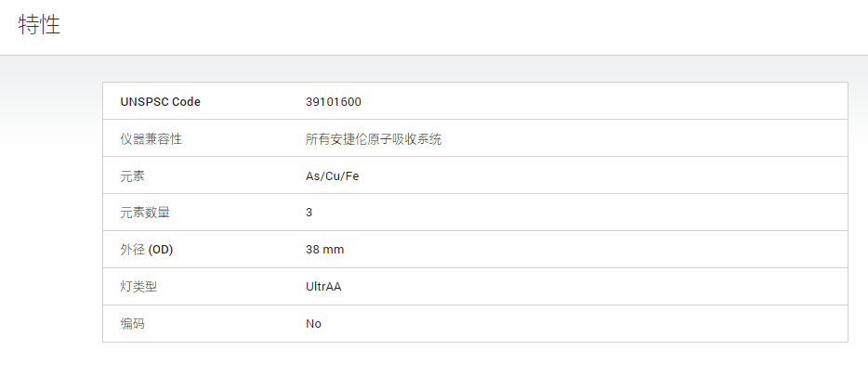Click the empty area of 外径 row
Image resolution: width=868 pixels, height=389 pixels.
click(x=595, y=250)
